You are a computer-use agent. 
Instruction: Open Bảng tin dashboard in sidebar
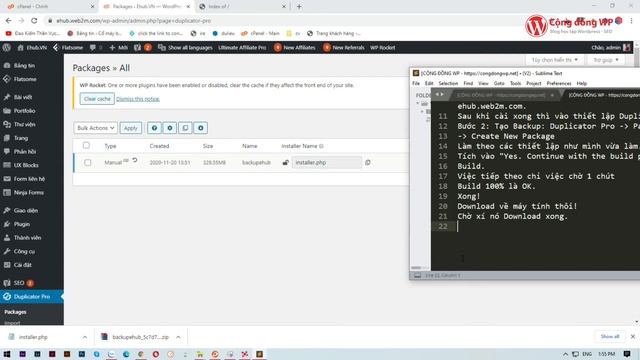(x=24, y=65)
